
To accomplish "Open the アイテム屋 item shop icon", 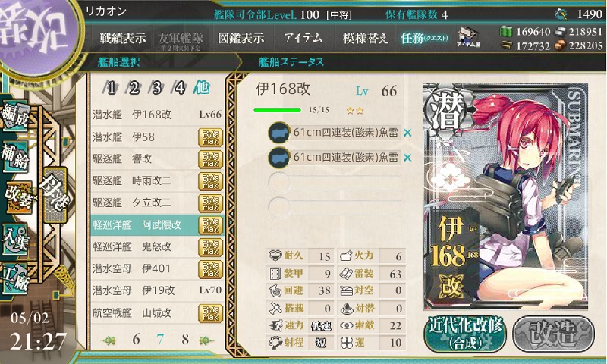I will click(x=468, y=37).
